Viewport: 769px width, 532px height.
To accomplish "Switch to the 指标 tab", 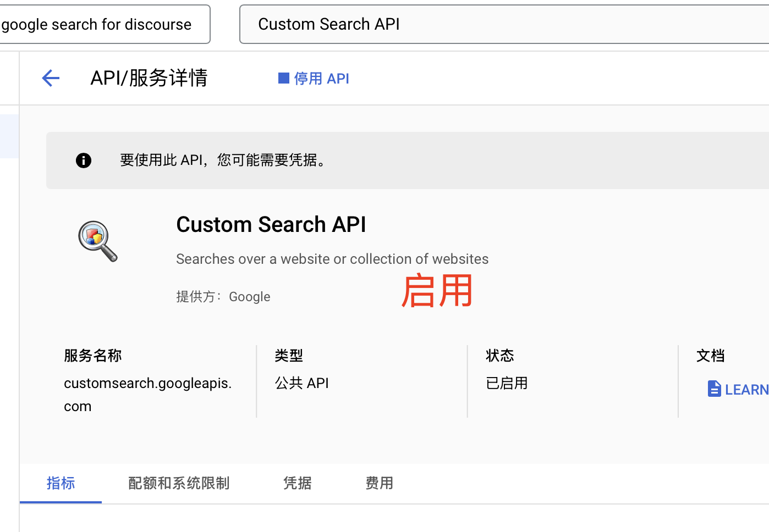I will click(61, 483).
